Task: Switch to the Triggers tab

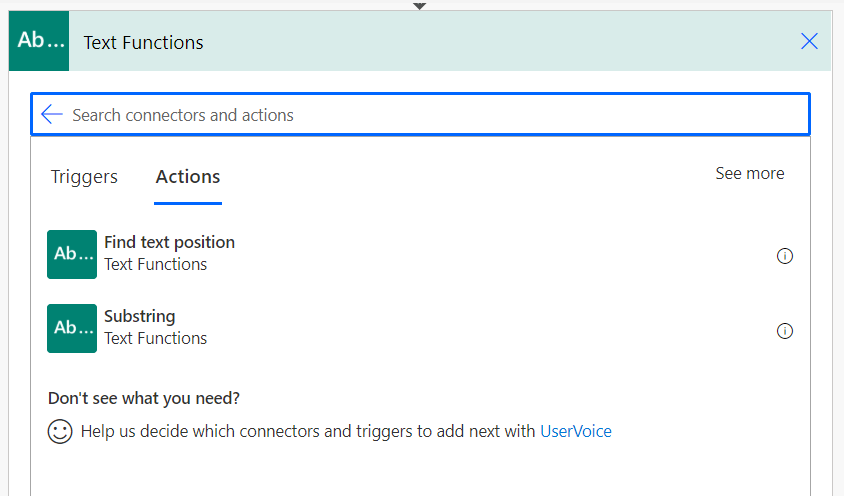Action: (x=84, y=177)
